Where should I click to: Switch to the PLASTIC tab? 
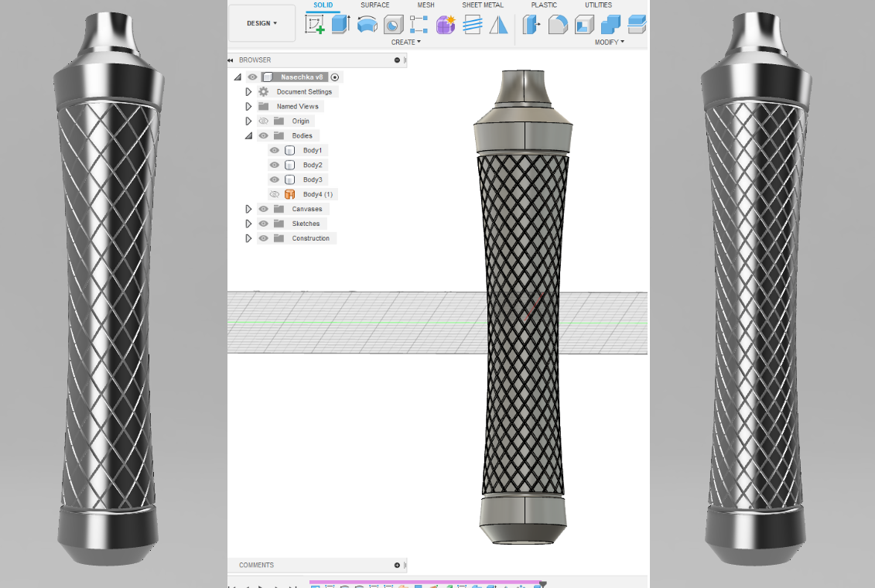pyautogui.click(x=544, y=5)
